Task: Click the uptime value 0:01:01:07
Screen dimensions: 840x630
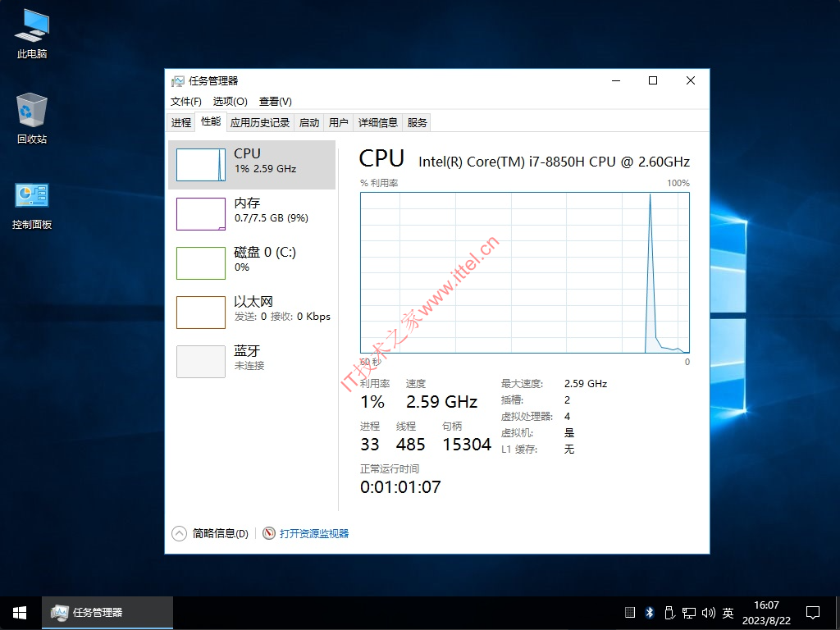Action: pos(400,487)
